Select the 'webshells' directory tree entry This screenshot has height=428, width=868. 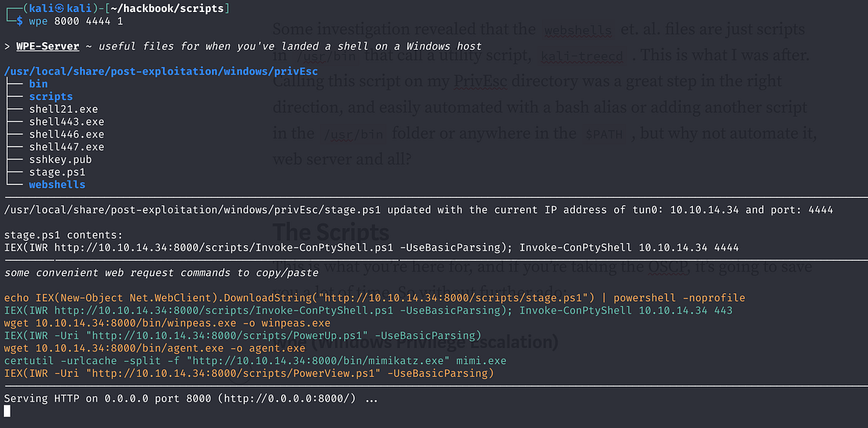coord(57,184)
